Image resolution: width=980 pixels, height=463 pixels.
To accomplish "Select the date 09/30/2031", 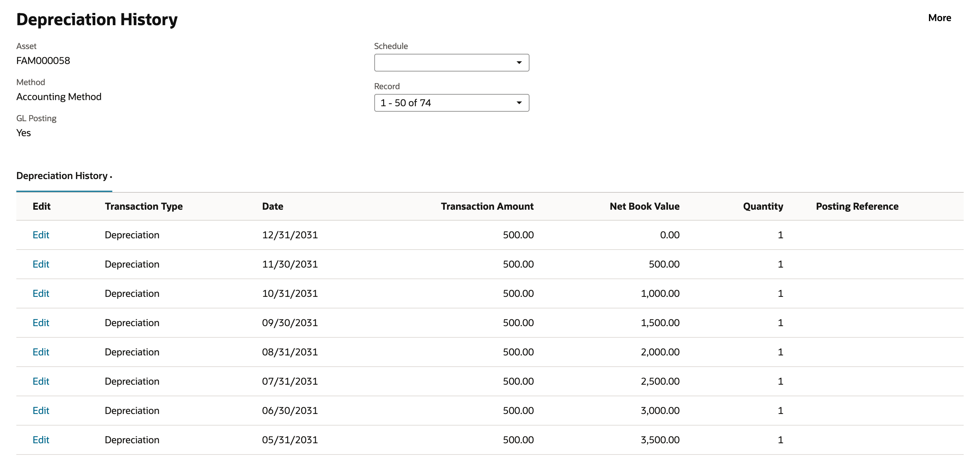I will pos(290,323).
